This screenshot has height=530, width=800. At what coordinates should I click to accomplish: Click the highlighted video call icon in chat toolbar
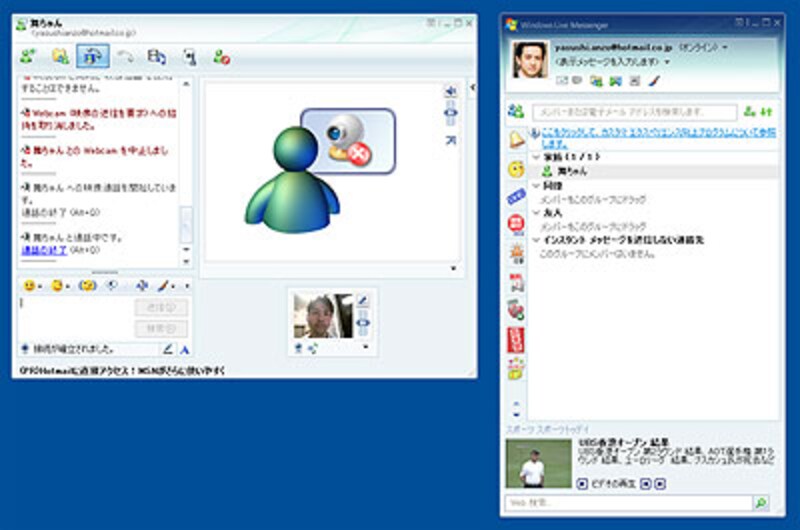point(92,56)
